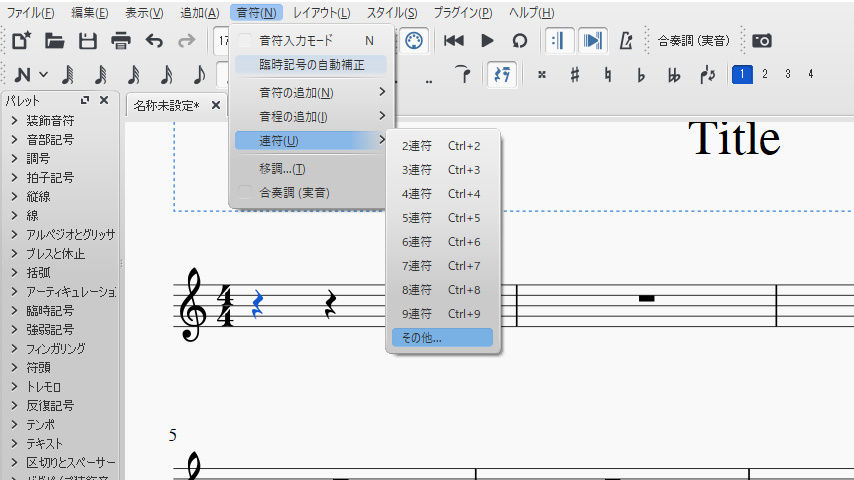
Task: Choose 3連符 triplet from the submenu
Action: point(442,169)
